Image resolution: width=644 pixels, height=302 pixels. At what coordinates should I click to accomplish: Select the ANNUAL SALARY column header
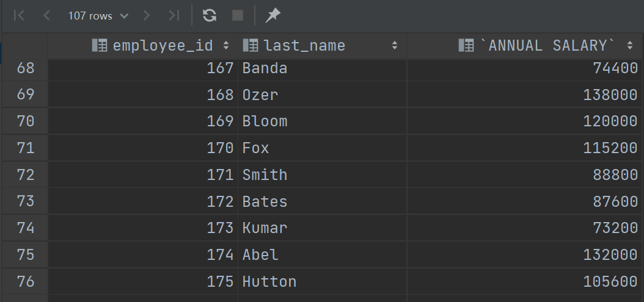tap(524, 45)
